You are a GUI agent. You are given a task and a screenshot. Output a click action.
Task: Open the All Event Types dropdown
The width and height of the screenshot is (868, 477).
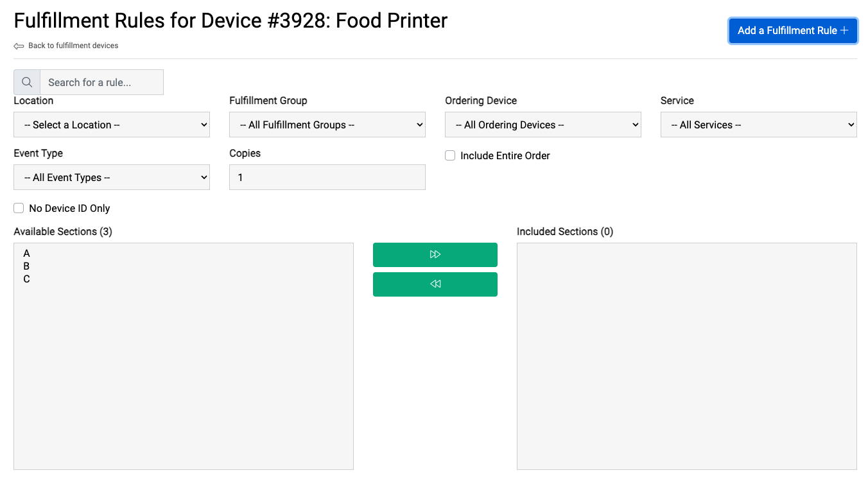click(112, 177)
